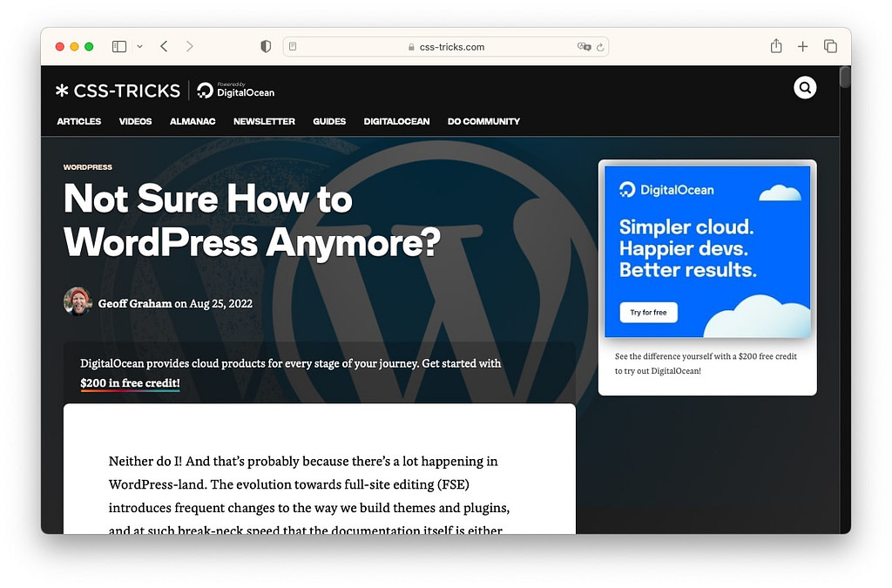The height and width of the screenshot is (588, 892).
Task: Show the tab overview grid
Action: (x=830, y=46)
